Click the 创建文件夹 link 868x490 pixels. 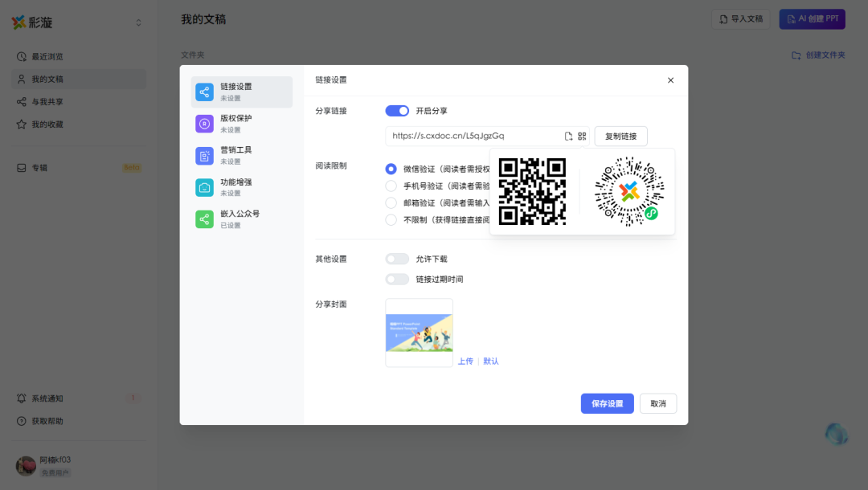[x=818, y=55]
